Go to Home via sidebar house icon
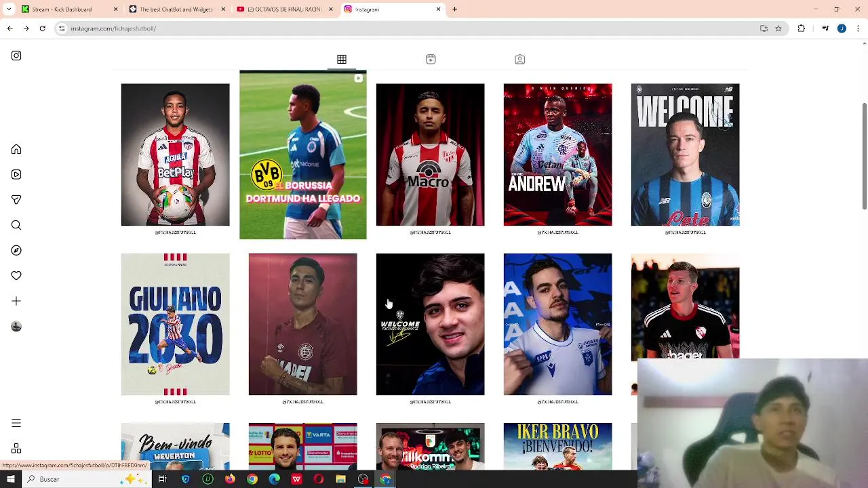Screen dimensions: 868x488 16,149
